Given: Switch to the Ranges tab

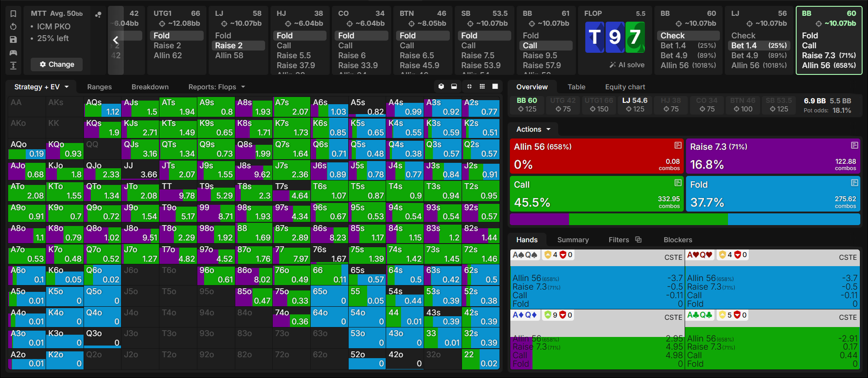Looking at the screenshot, I should click(99, 87).
